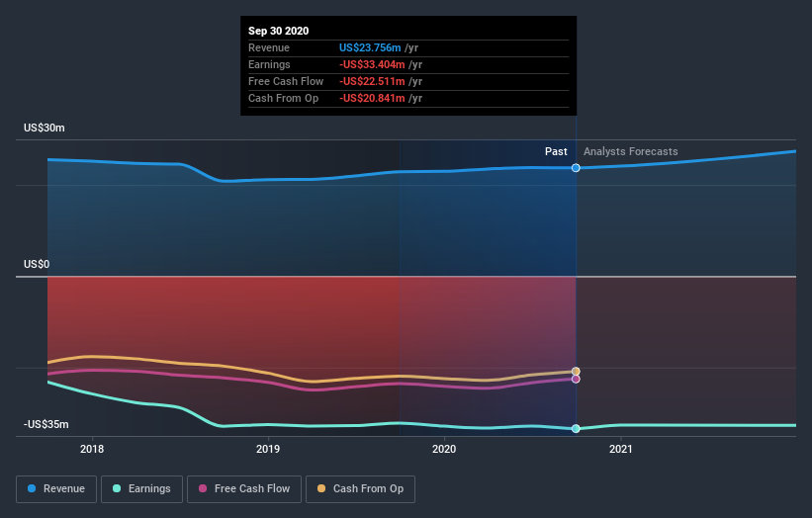
Task: Click the US$0 y-axis label
Action: coord(37,264)
